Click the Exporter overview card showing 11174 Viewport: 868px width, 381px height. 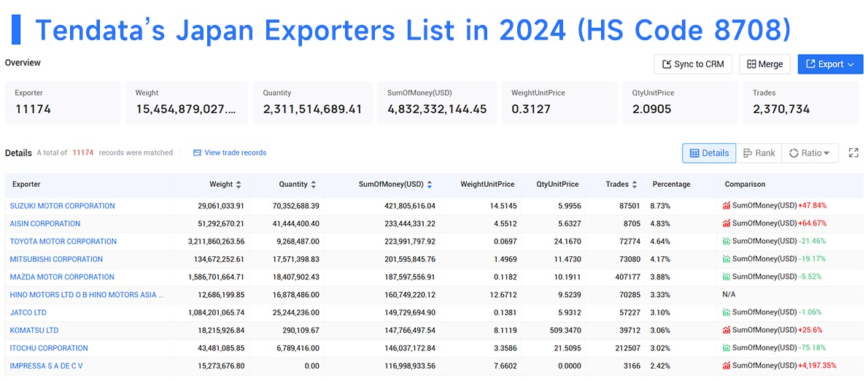click(x=63, y=103)
